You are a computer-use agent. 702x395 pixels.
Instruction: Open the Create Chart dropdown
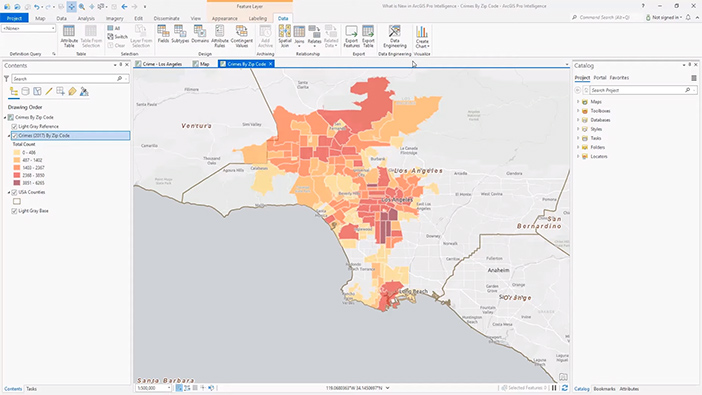click(422, 36)
